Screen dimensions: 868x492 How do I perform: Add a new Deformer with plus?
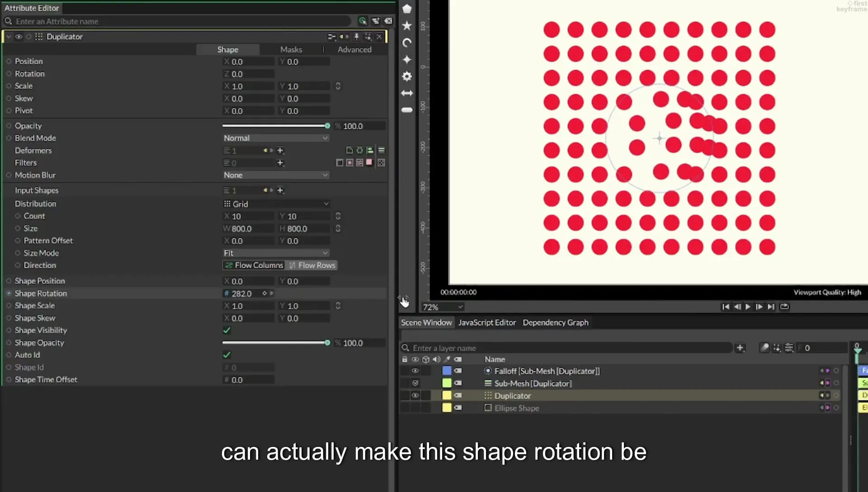click(x=280, y=151)
